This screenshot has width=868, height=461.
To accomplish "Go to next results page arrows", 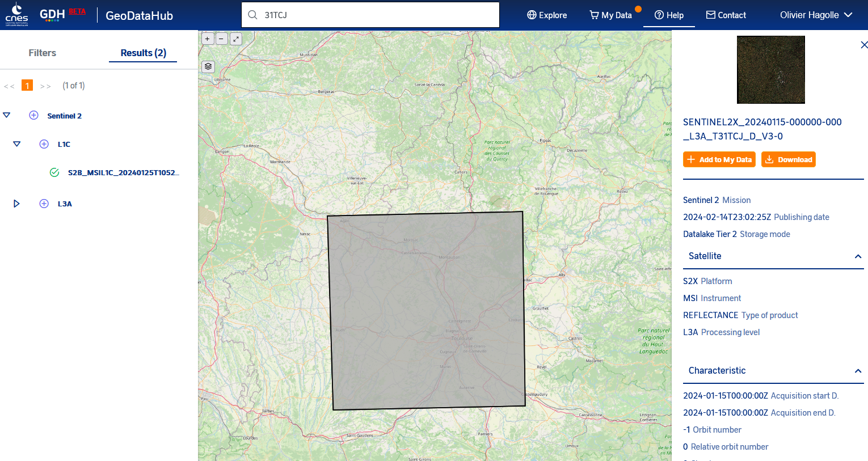I will point(45,86).
